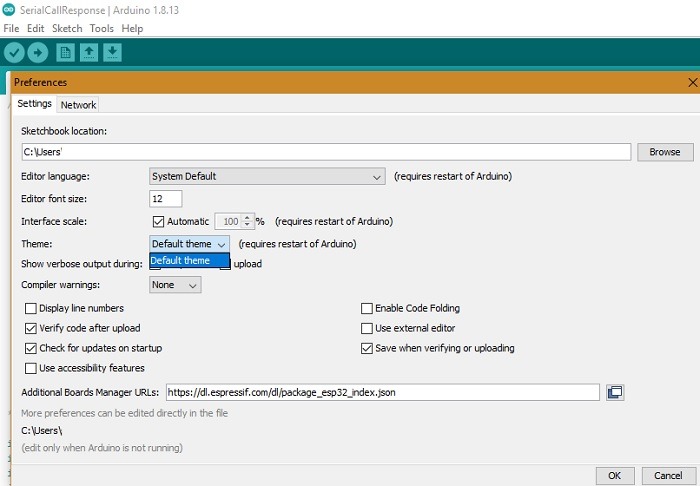This screenshot has height=486, width=700.
Task: Click the 'More preferences can be edited' text
Action: 125,413
